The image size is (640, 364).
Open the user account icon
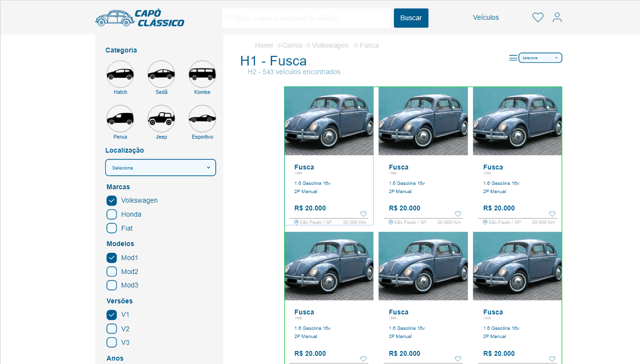click(557, 17)
